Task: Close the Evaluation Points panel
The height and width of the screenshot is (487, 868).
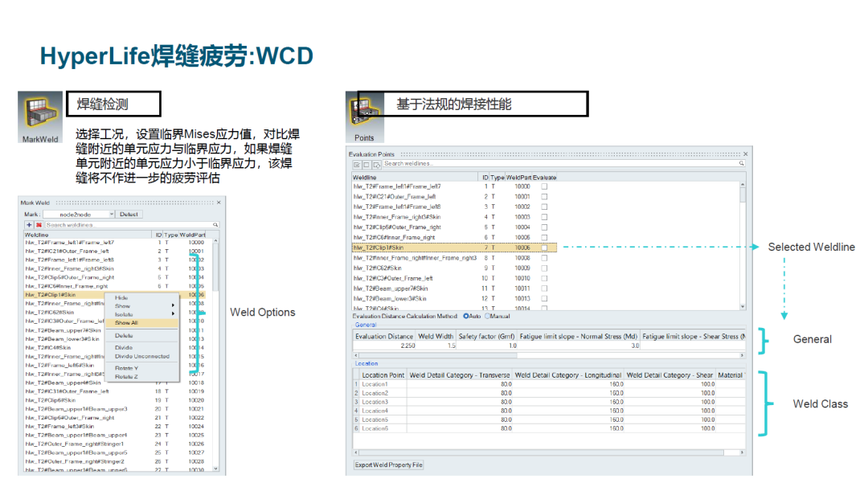Action: (x=746, y=153)
